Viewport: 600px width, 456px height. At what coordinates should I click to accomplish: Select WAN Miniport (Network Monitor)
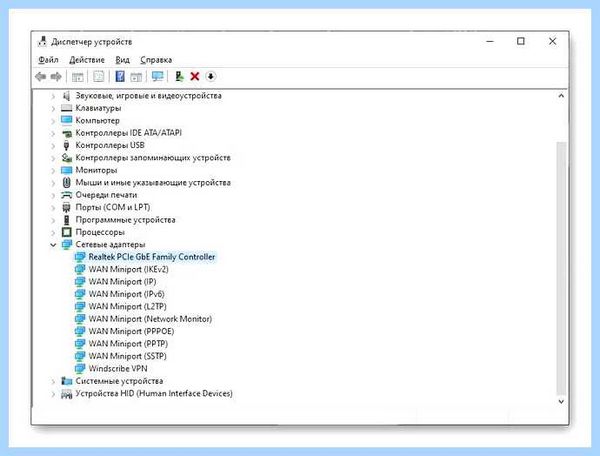(150, 319)
